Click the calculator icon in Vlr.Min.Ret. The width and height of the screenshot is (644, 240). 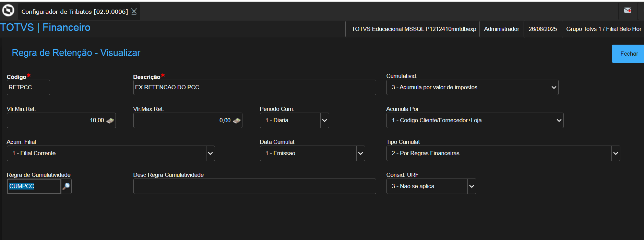110,121
